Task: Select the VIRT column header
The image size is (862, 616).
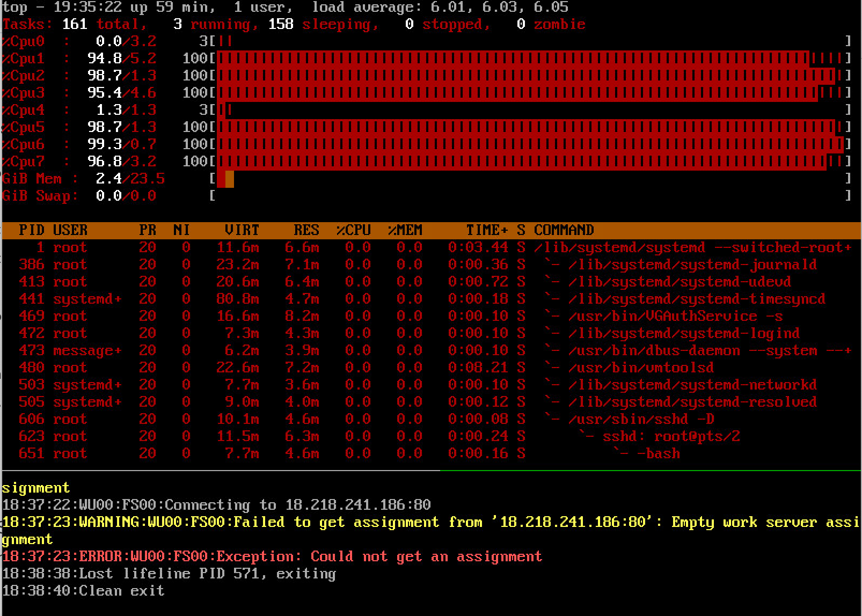Action: coord(242,230)
